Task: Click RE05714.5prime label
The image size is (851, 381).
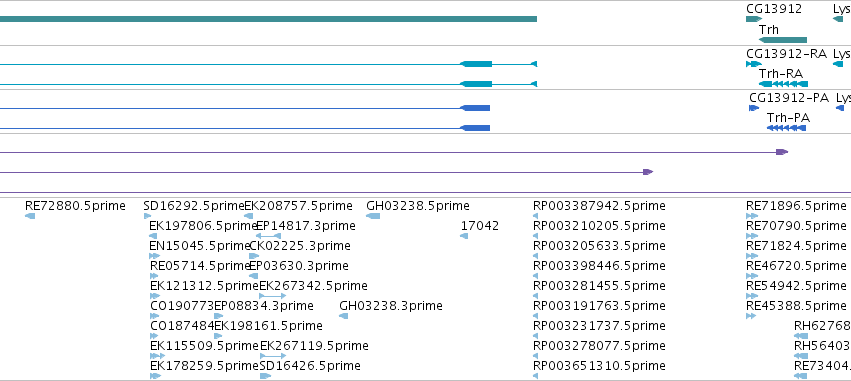Action: coord(200,266)
